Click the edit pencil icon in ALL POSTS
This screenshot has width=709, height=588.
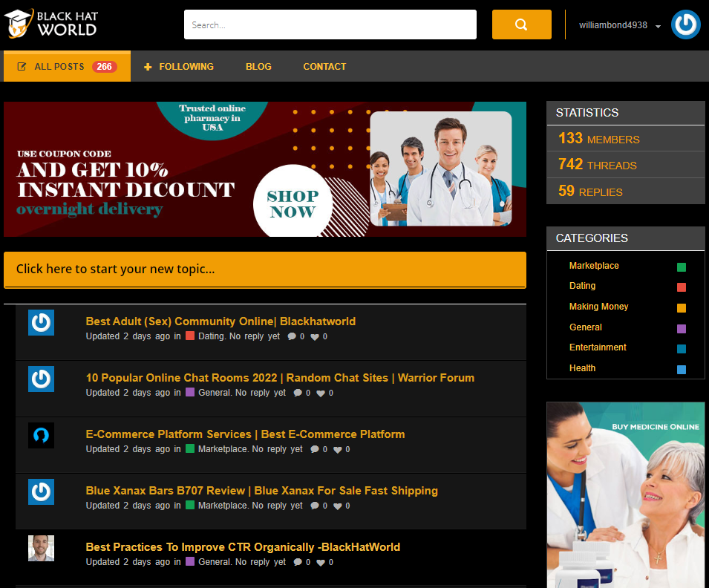pos(22,67)
